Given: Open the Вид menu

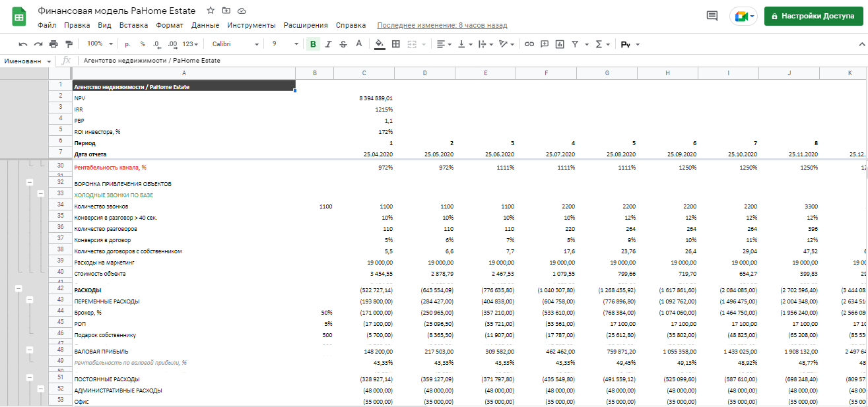Looking at the screenshot, I should tap(104, 25).
